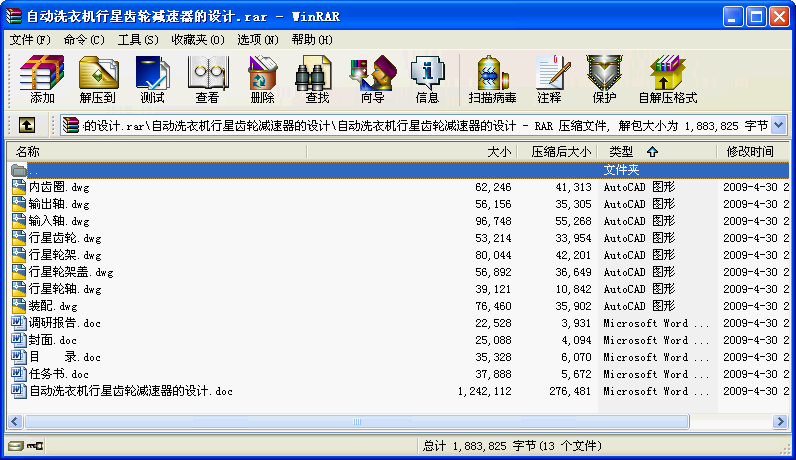Image resolution: width=796 pixels, height=460 pixels.
Task: Sort by 大小 column header
Action: 412,151
